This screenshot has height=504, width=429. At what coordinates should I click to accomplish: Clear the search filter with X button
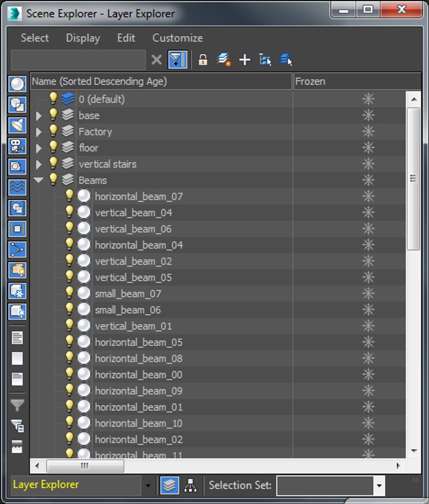[156, 60]
